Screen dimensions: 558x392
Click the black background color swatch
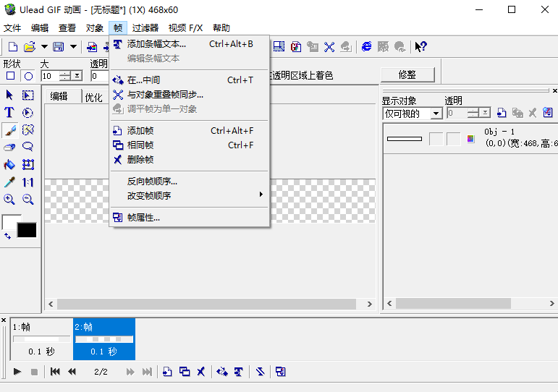pos(27,230)
